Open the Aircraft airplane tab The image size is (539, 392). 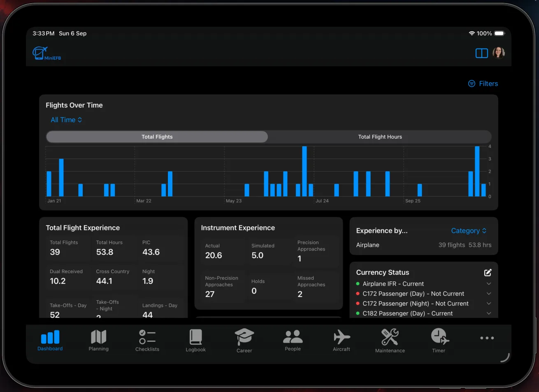pos(342,341)
